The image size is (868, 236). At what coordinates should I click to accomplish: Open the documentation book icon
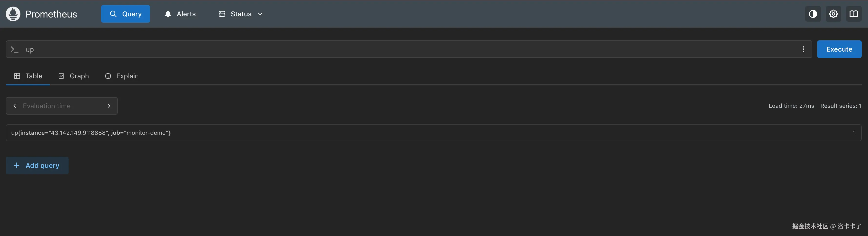853,14
